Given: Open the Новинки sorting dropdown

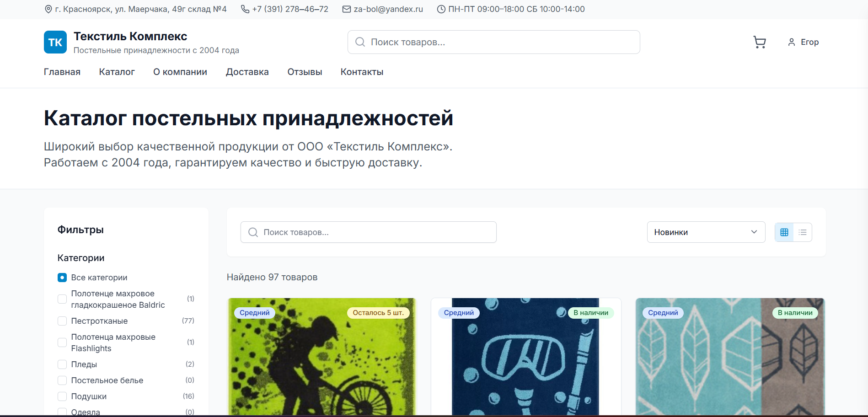Looking at the screenshot, I should [706, 232].
